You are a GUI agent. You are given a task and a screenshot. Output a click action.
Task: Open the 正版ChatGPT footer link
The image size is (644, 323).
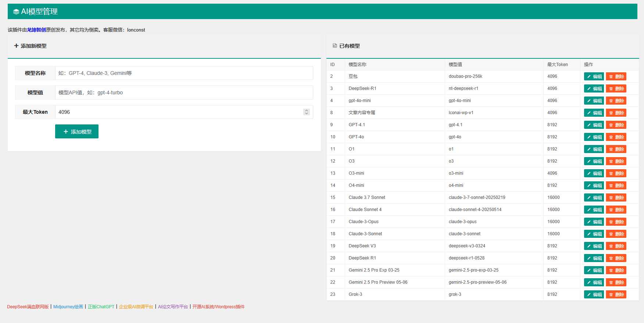click(x=101, y=307)
